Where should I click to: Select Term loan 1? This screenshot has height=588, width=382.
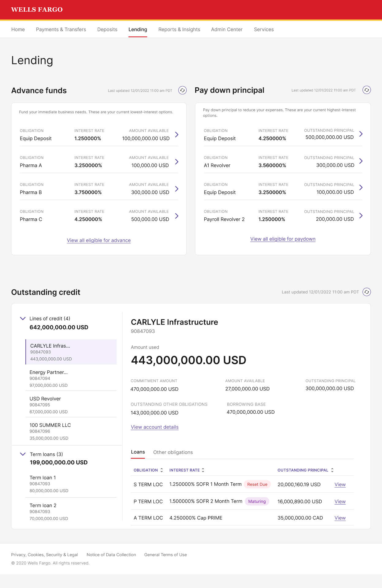click(71, 484)
